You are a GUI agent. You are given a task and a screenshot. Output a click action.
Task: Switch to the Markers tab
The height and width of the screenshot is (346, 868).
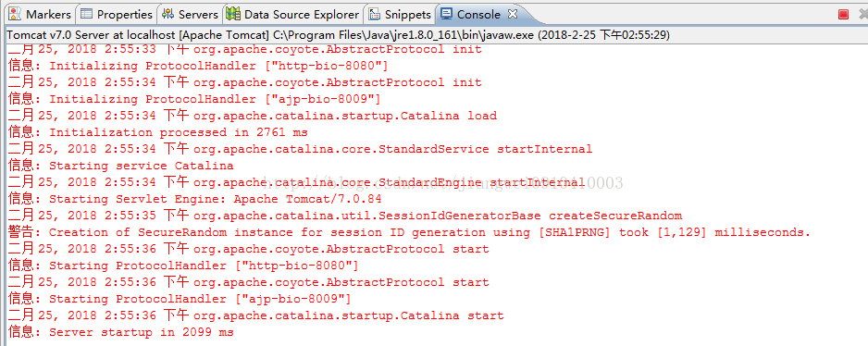pyautogui.click(x=41, y=15)
